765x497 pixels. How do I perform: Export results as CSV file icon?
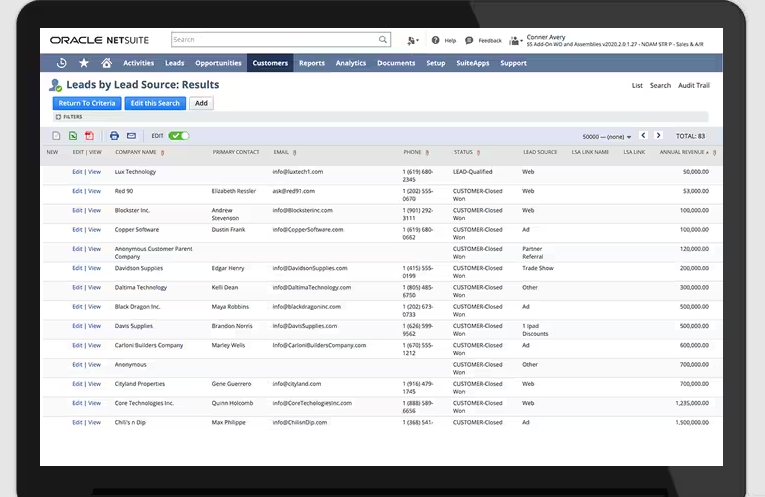56,136
